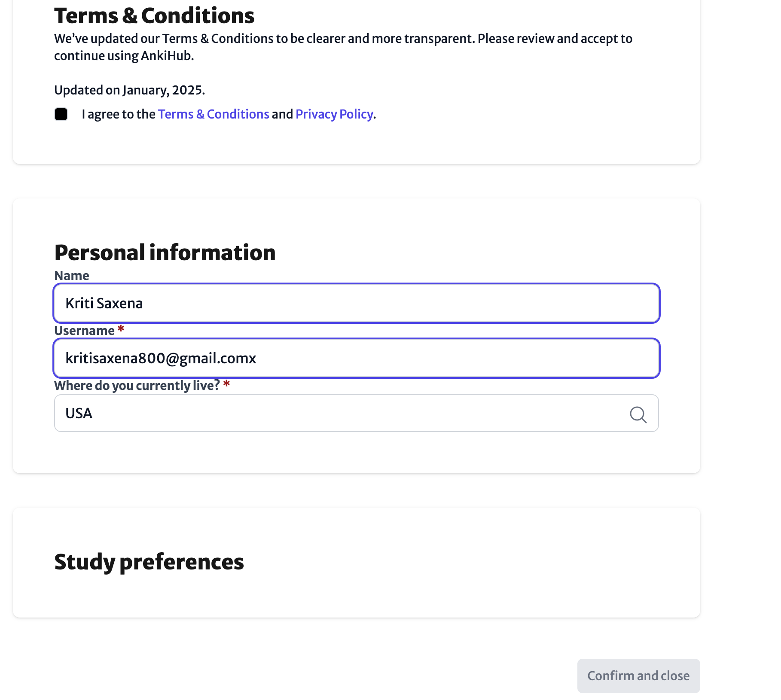Check the agree to Terms checkbox
Image resolution: width=781 pixels, height=700 pixels.
pos(61,114)
